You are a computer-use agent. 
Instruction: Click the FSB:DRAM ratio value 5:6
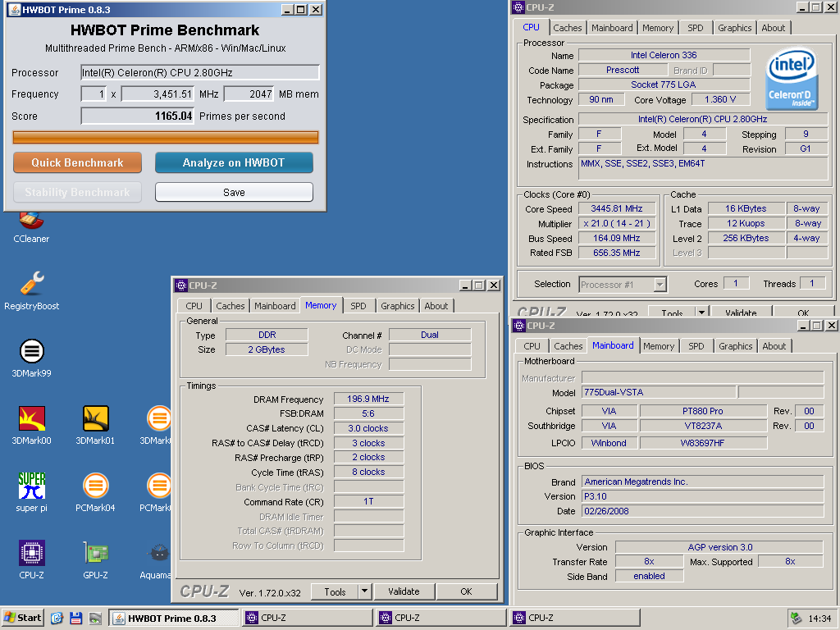[x=368, y=413]
